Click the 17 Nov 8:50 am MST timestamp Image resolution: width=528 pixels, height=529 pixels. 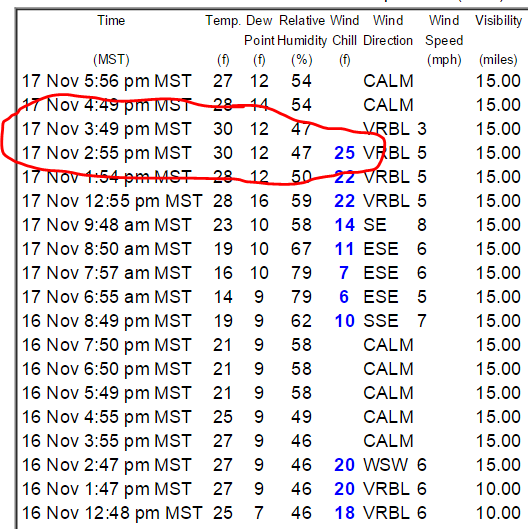107,249
